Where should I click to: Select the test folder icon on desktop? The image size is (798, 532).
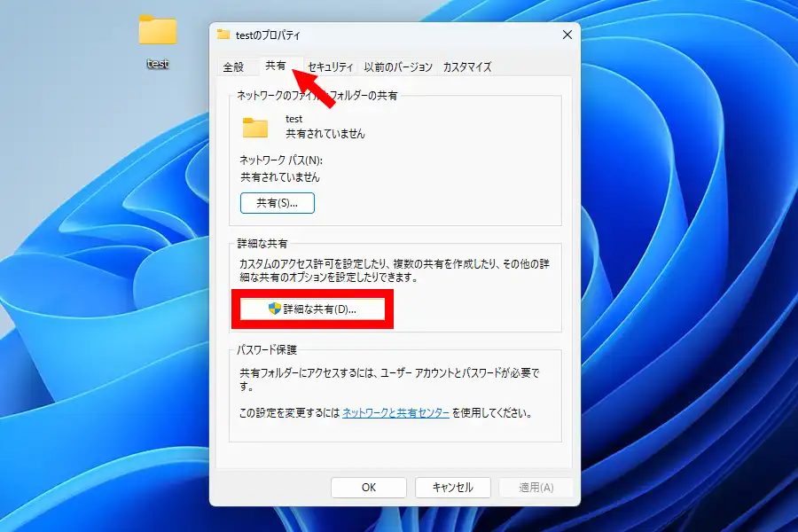(x=158, y=29)
